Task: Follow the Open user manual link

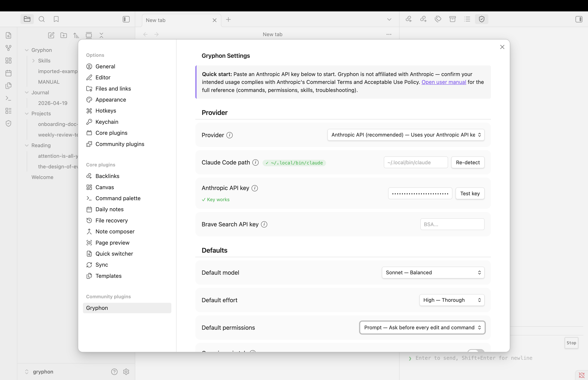Action: point(444,82)
